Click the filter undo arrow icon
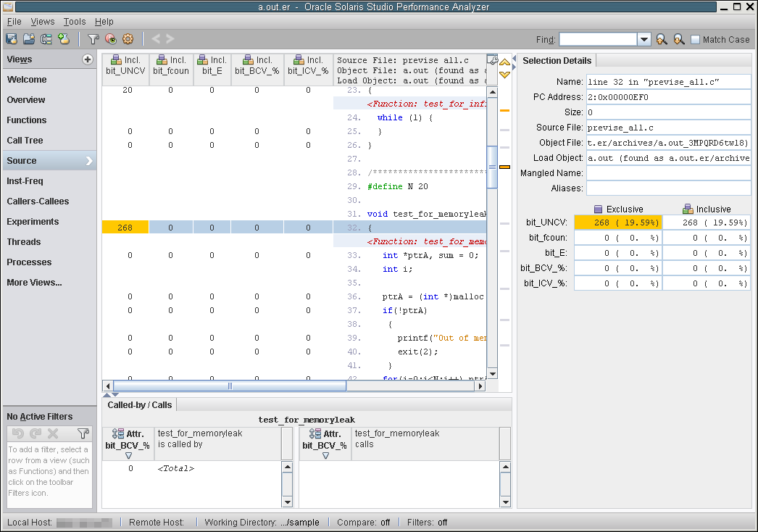This screenshot has width=758, height=532. pos(18,433)
